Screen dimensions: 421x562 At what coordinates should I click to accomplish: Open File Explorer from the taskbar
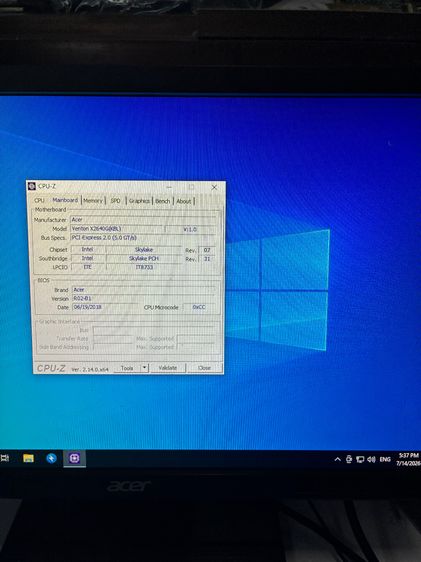pyautogui.click(x=28, y=458)
